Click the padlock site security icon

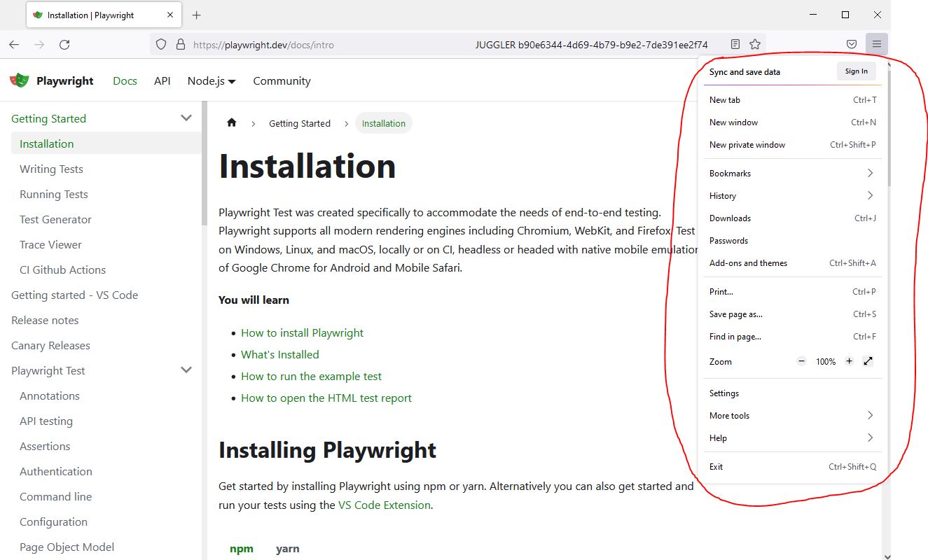(182, 43)
